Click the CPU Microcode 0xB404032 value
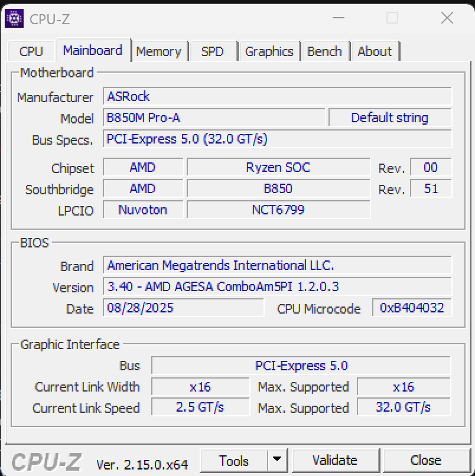Image resolution: width=475 pixels, height=476 pixels. pyautogui.click(x=412, y=308)
